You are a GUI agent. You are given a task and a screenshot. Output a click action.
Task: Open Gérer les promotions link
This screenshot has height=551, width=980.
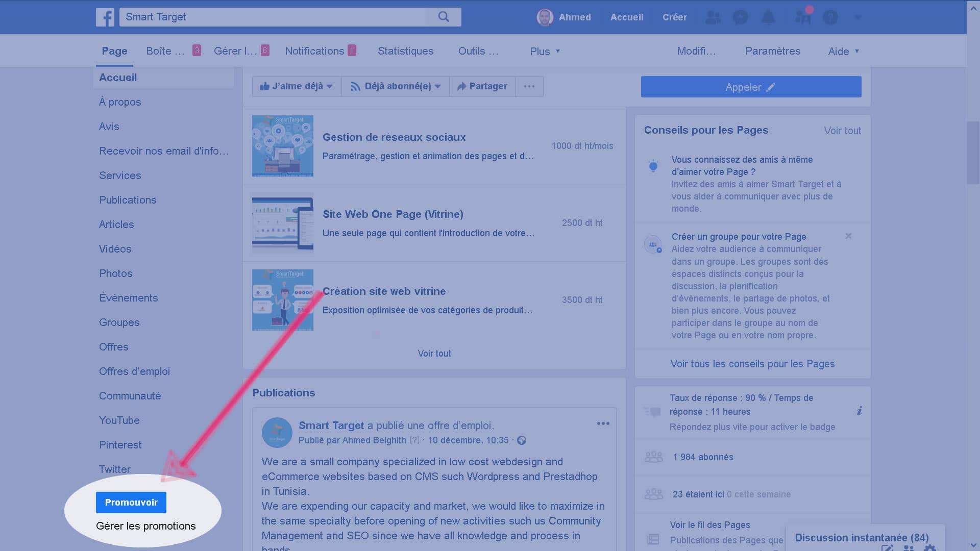[145, 526]
